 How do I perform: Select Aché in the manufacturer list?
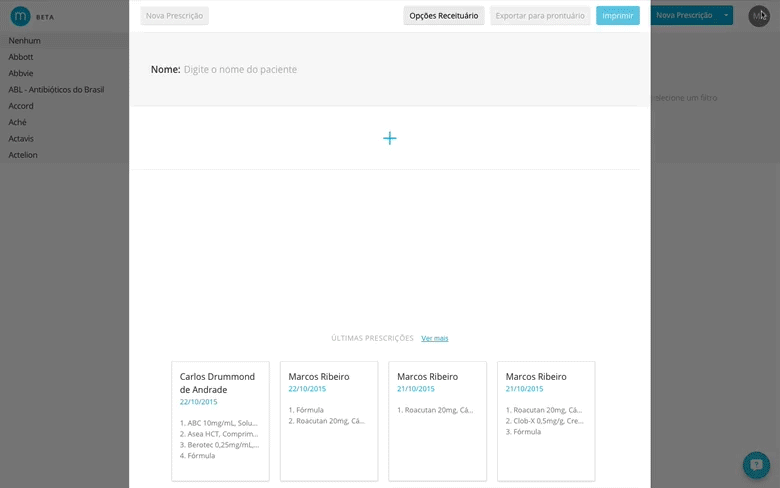17,122
